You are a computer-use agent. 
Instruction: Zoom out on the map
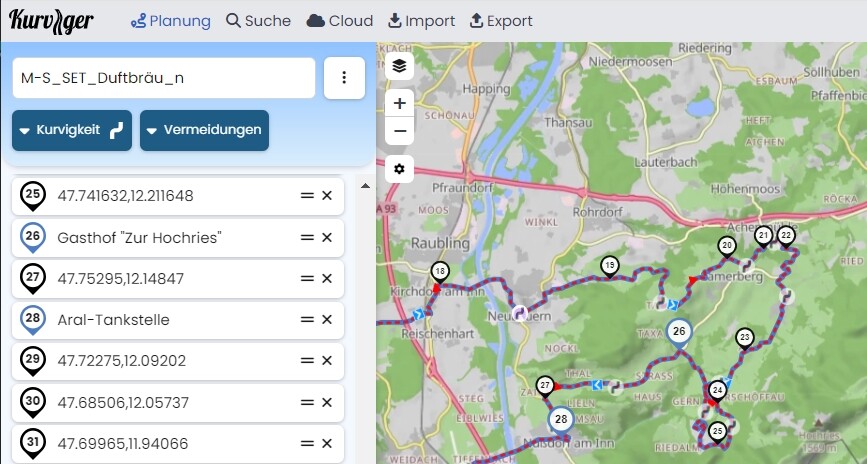point(399,131)
